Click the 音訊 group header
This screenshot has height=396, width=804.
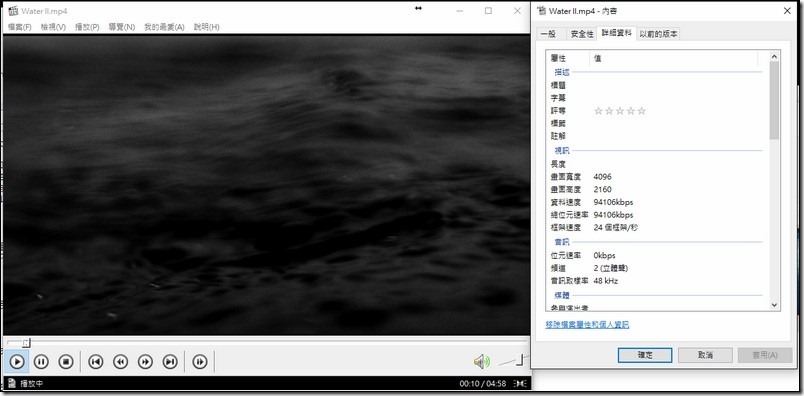click(561, 242)
